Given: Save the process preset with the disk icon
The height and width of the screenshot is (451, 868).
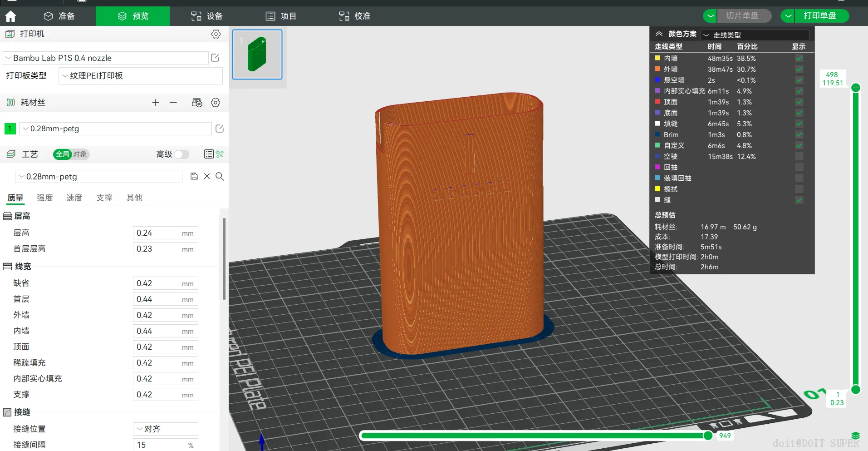Looking at the screenshot, I should [x=194, y=176].
